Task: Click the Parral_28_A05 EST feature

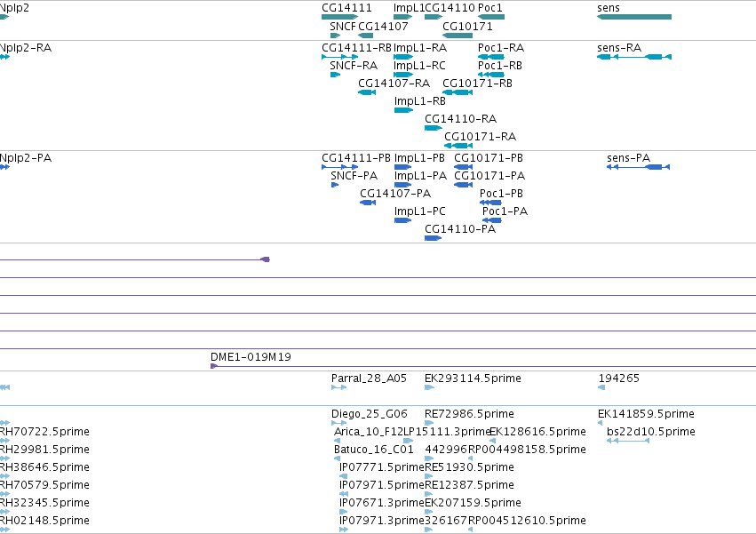Action: pyautogui.click(x=339, y=387)
